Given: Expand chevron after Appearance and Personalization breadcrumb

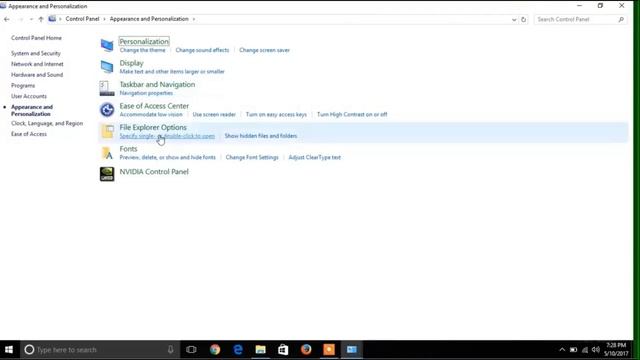Looking at the screenshot, I should tap(194, 19).
